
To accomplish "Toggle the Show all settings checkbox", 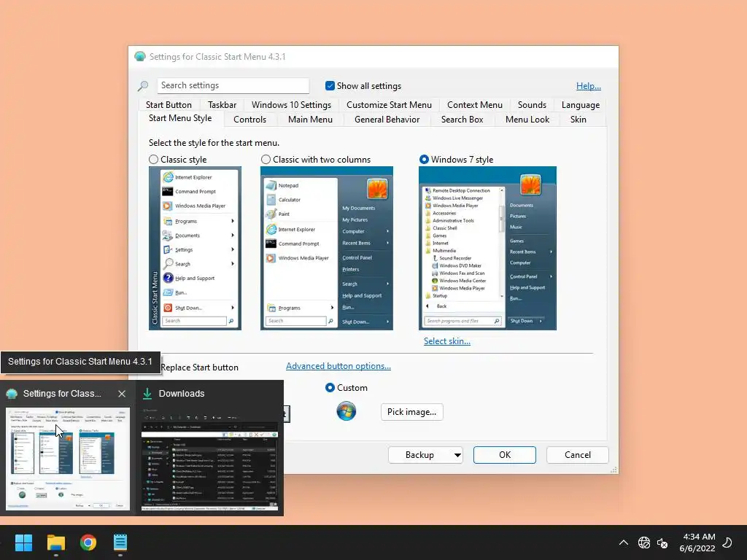I will pos(330,86).
